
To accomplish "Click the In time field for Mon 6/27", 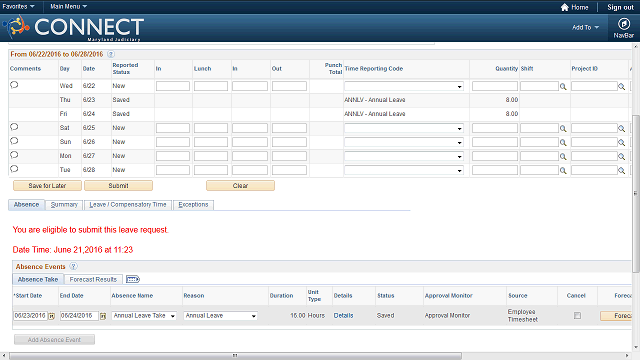I will [173, 156].
